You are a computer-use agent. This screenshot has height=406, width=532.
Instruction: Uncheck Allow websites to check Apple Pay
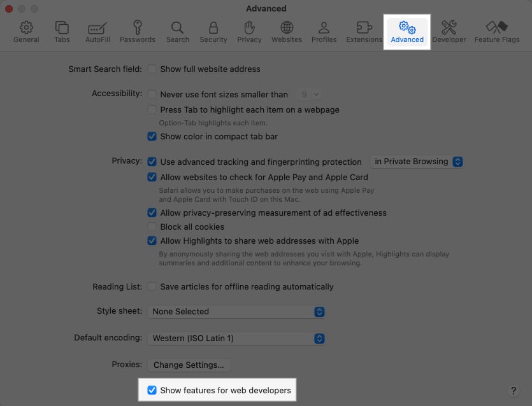[x=152, y=177]
